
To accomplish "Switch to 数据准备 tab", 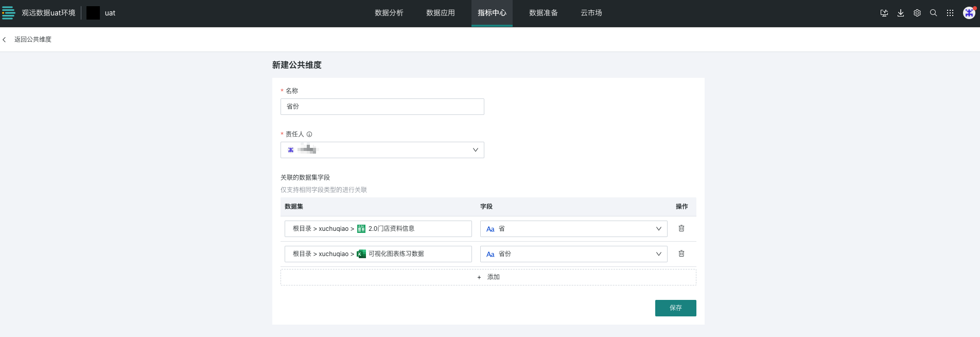I will [x=544, y=13].
